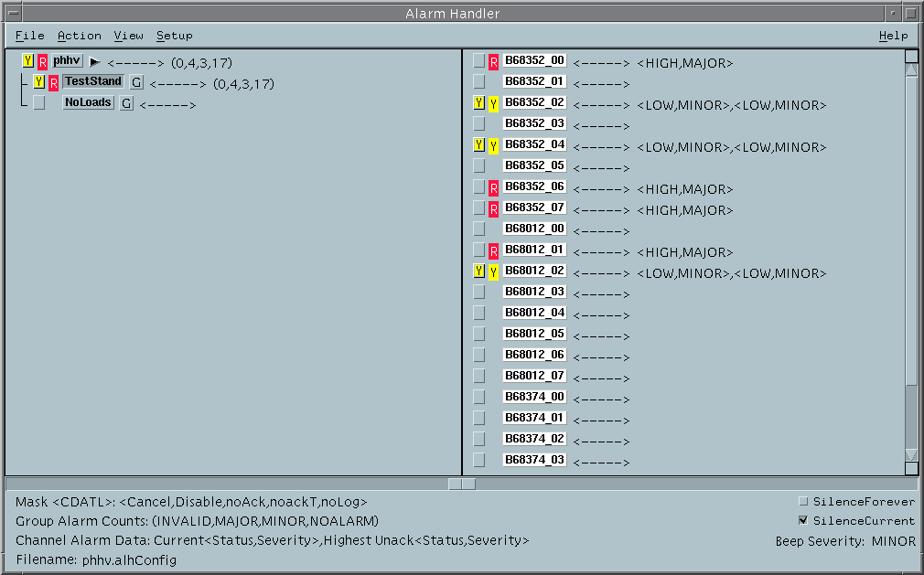Click the G guidance button next to NoLoads
The width and height of the screenshot is (924, 575).
126,103
